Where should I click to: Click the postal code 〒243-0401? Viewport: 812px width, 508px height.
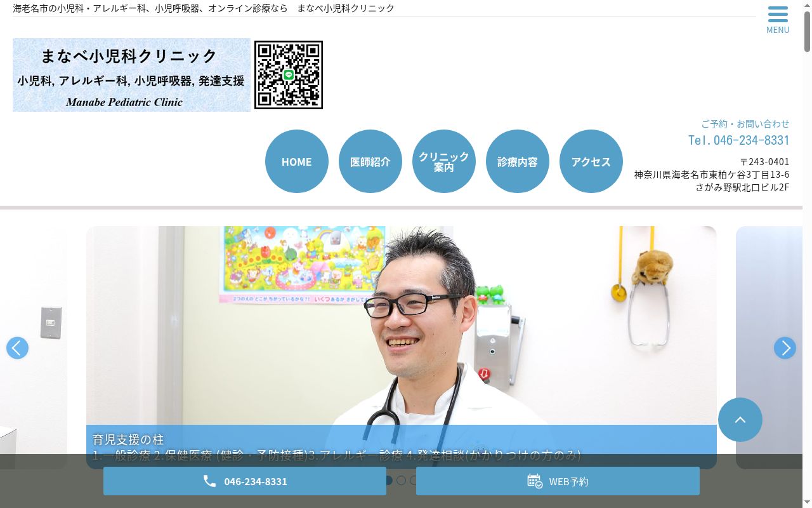[x=764, y=162]
